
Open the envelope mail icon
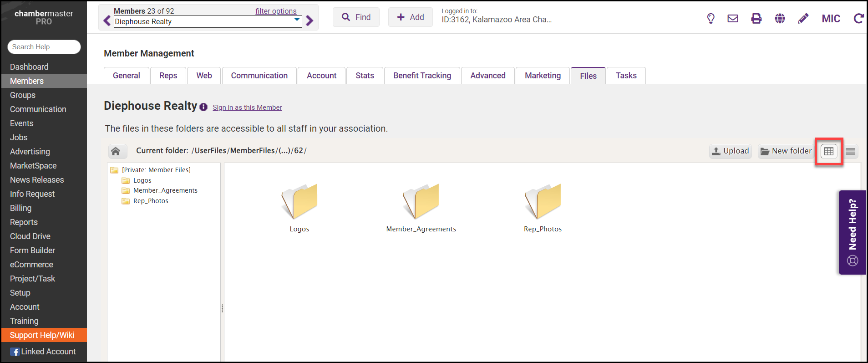733,19
